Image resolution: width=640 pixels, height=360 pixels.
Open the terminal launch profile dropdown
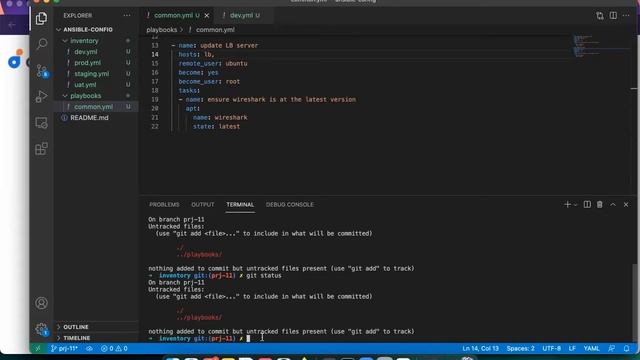[576, 205]
